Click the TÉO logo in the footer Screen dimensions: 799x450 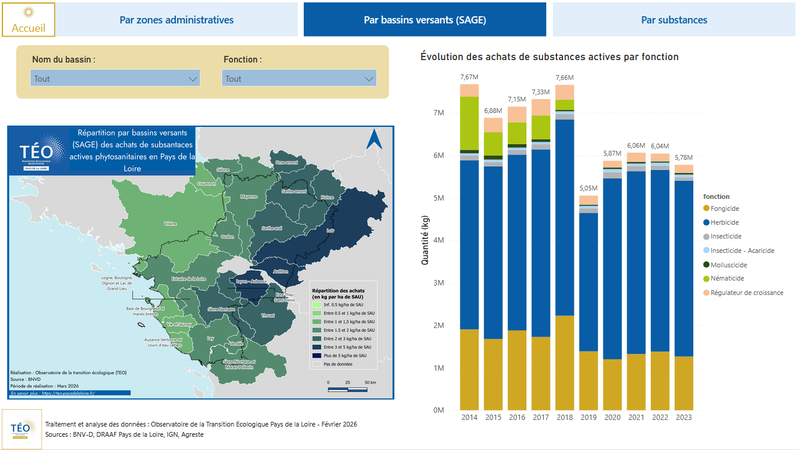(21, 429)
